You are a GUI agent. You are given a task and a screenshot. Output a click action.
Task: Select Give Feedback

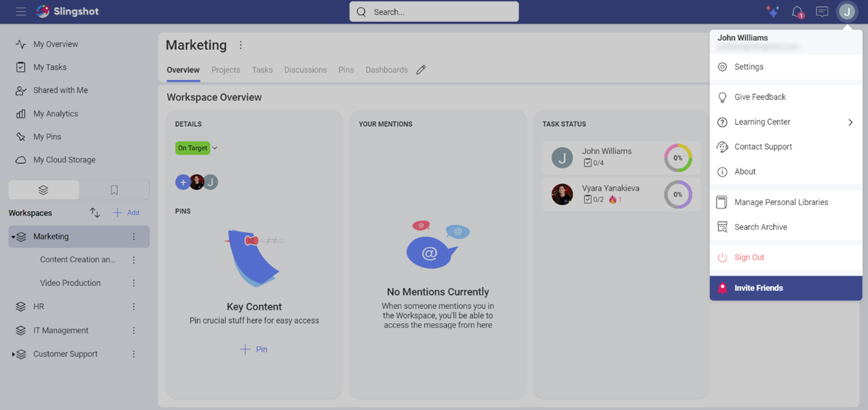(x=786, y=97)
